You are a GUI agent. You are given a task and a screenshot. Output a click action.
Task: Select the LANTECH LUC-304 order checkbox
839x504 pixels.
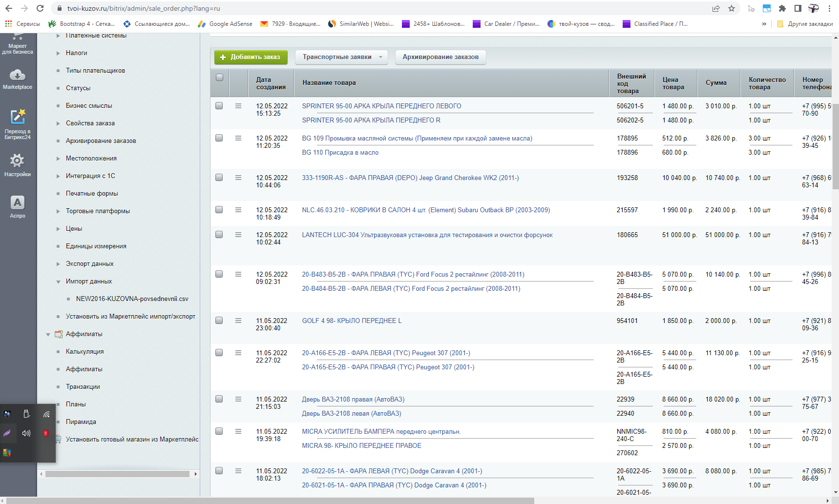(219, 235)
